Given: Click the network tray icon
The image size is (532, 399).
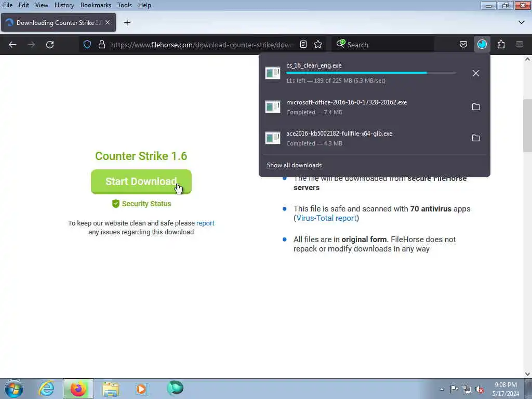Looking at the screenshot, I should coord(467,389).
